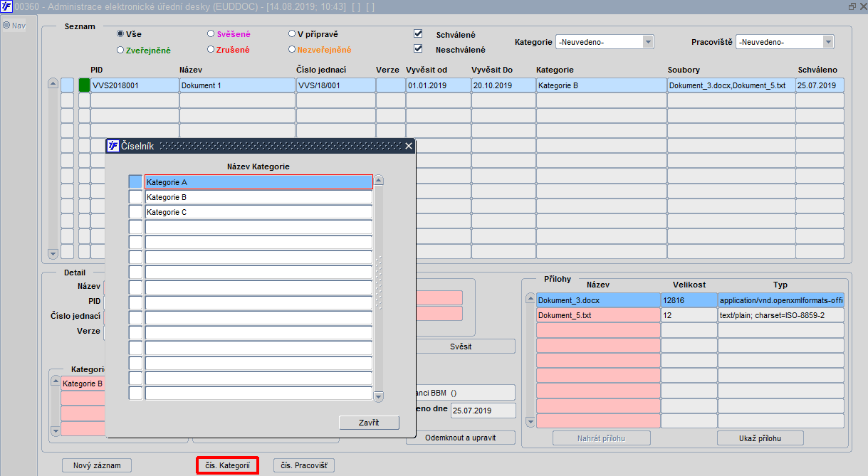Click the green status square of VVS2018001
Screen dimensions: 868x476
[84, 85]
